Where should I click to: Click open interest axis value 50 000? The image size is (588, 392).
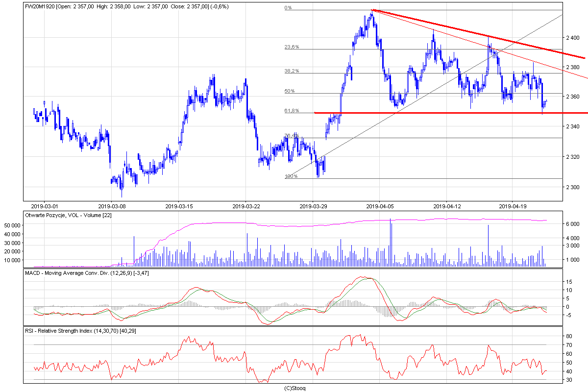(x=11, y=225)
